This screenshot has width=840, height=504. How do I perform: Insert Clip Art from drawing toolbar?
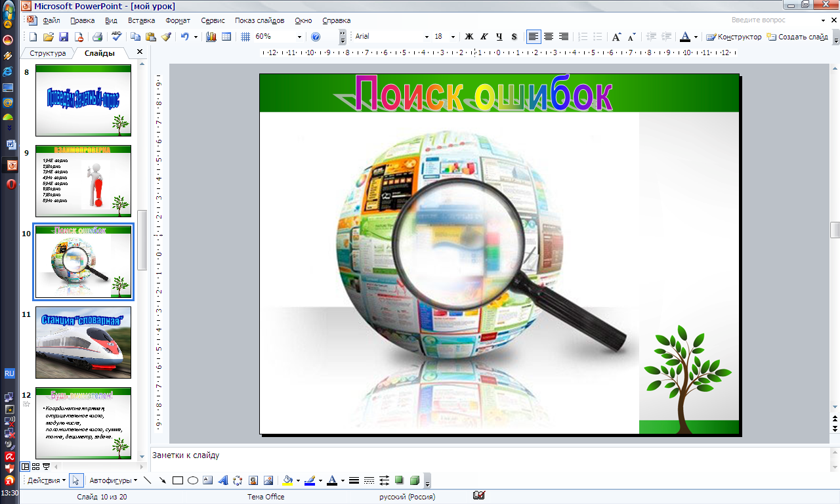[x=253, y=480]
